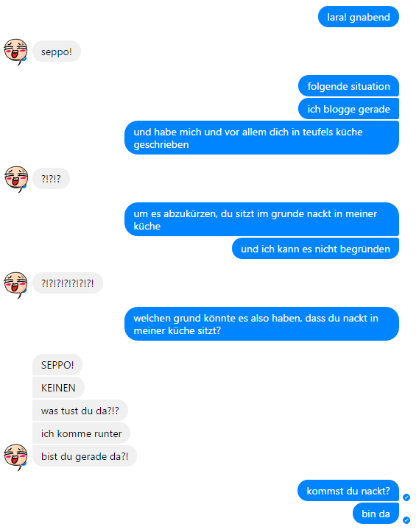Click the 'bin da' sent message
The width and height of the screenshot is (419, 532).
[x=376, y=514]
